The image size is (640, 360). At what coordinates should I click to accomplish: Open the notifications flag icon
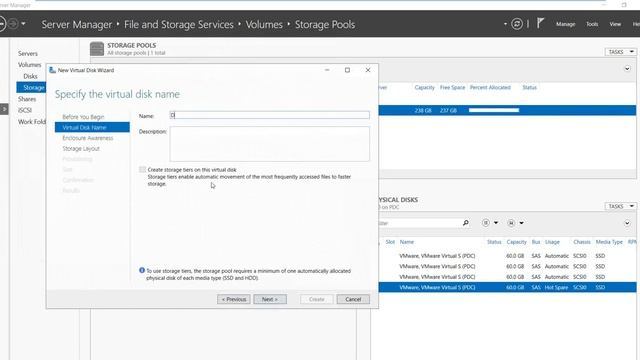(x=540, y=24)
